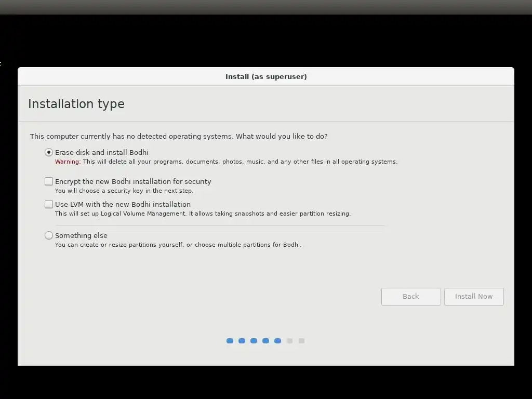
Task: Click the Installation type heading
Action: pos(76,104)
